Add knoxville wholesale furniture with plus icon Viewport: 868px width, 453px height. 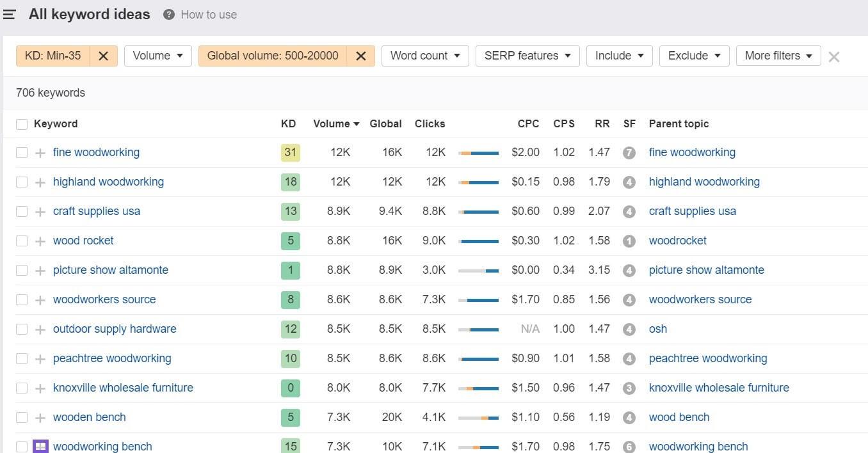pyautogui.click(x=40, y=388)
